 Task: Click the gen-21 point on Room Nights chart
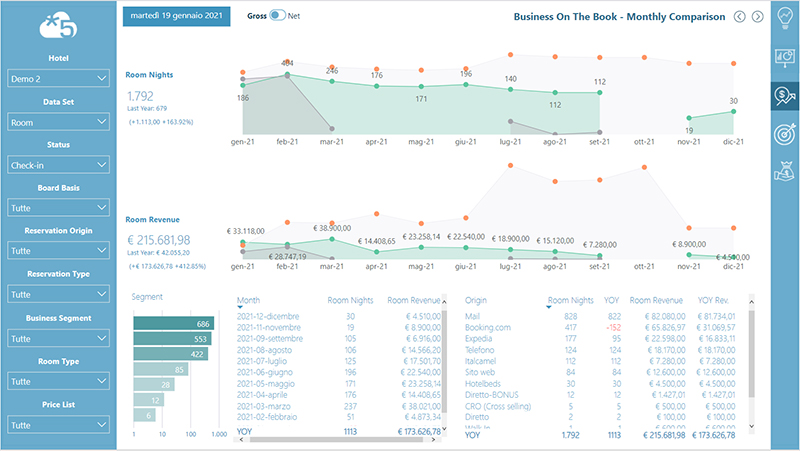(243, 85)
